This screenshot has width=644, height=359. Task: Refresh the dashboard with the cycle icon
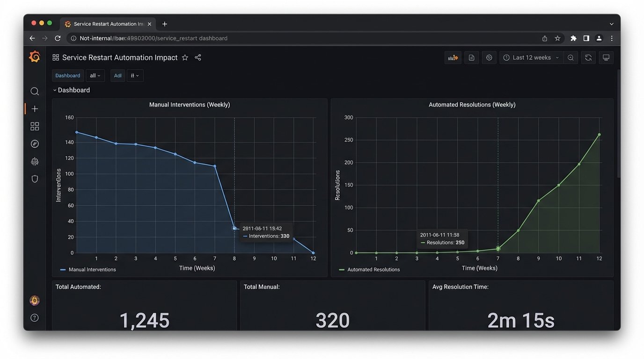[x=588, y=57]
